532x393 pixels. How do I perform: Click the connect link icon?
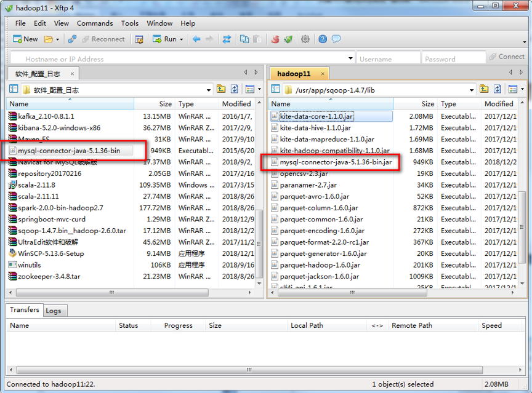(72, 39)
